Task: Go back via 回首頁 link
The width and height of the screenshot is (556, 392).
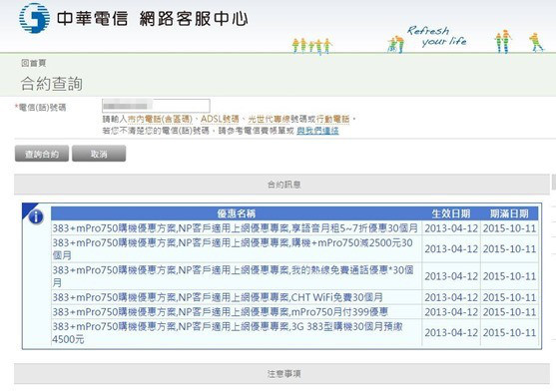Action: [x=33, y=63]
